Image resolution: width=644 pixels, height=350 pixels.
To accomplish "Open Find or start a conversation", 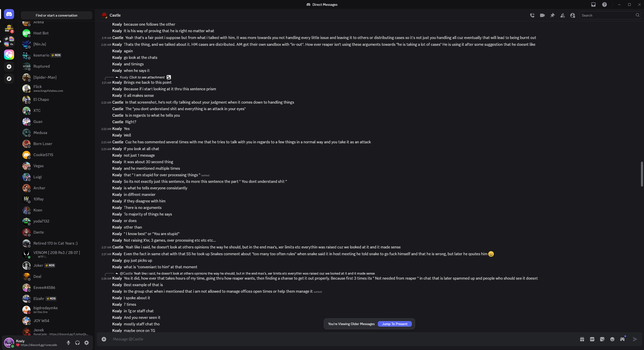I will point(57,15).
